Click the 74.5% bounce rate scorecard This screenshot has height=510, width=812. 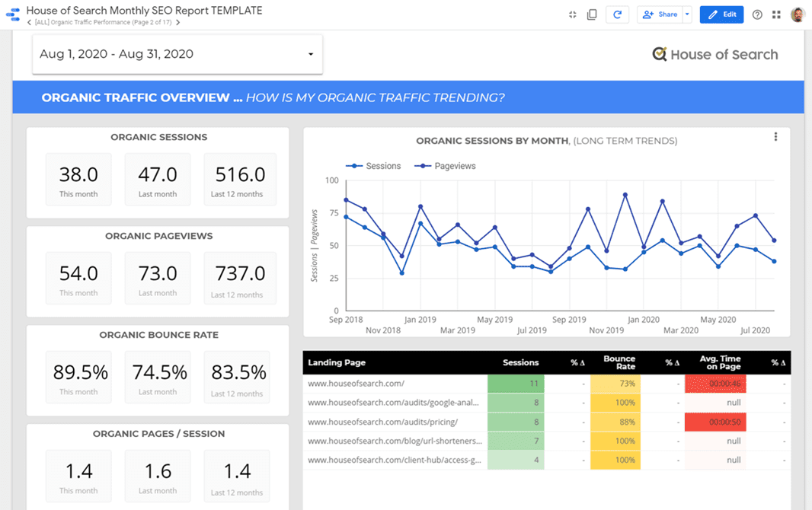tap(159, 377)
